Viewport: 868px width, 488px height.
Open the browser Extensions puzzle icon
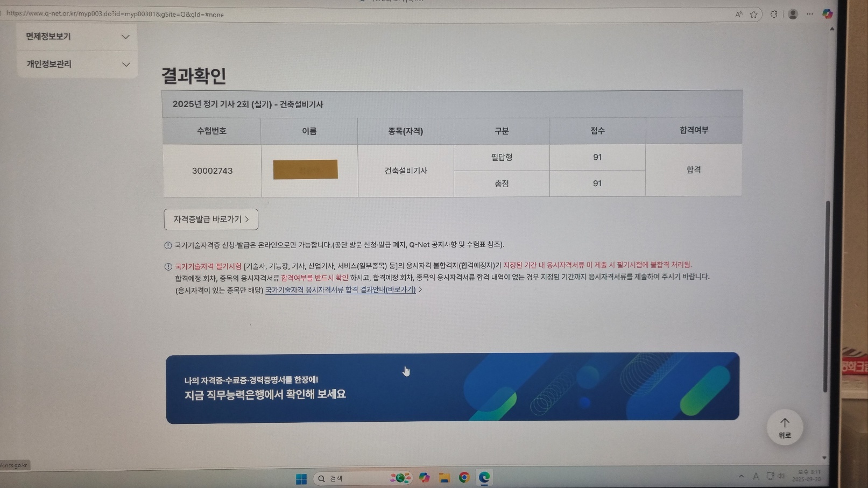(774, 15)
